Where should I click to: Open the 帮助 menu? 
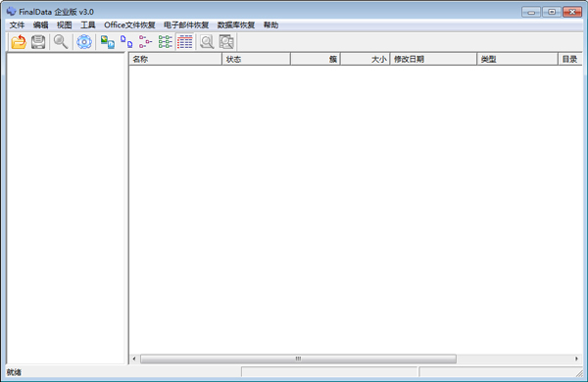click(270, 25)
